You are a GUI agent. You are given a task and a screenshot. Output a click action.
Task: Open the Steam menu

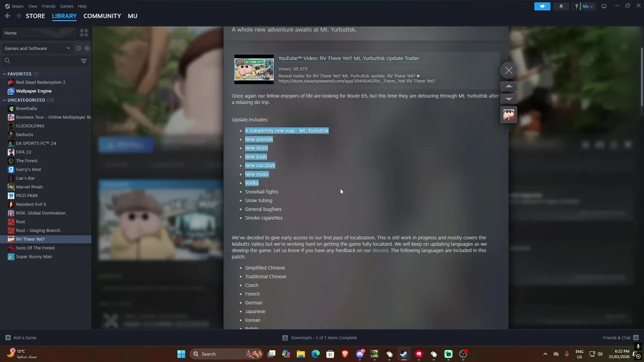click(14, 6)
